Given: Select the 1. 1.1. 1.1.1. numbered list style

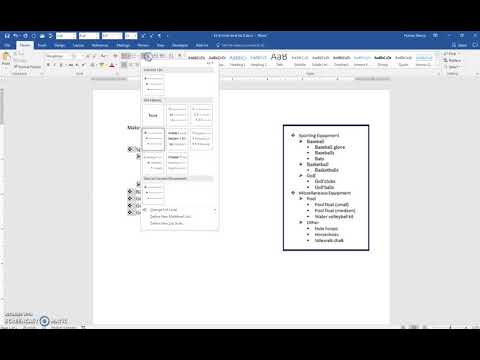Looking at the screenshot, I should point(201,115).
